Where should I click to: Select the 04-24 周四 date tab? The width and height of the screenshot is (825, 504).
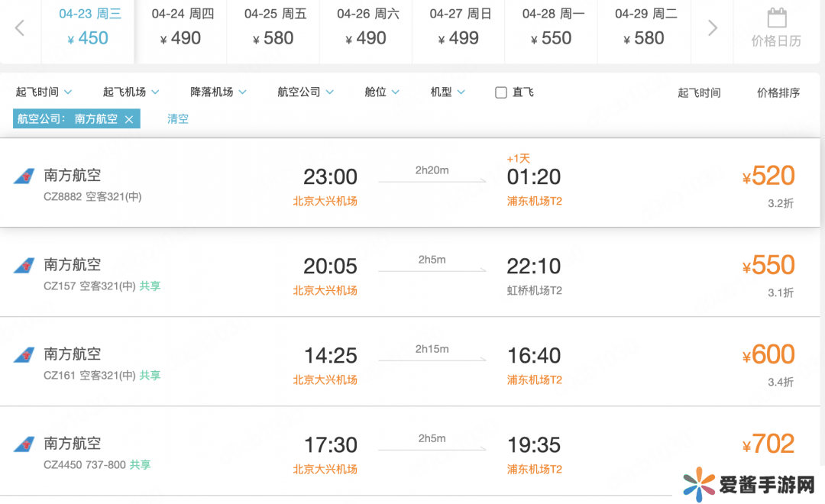[182, 27]
